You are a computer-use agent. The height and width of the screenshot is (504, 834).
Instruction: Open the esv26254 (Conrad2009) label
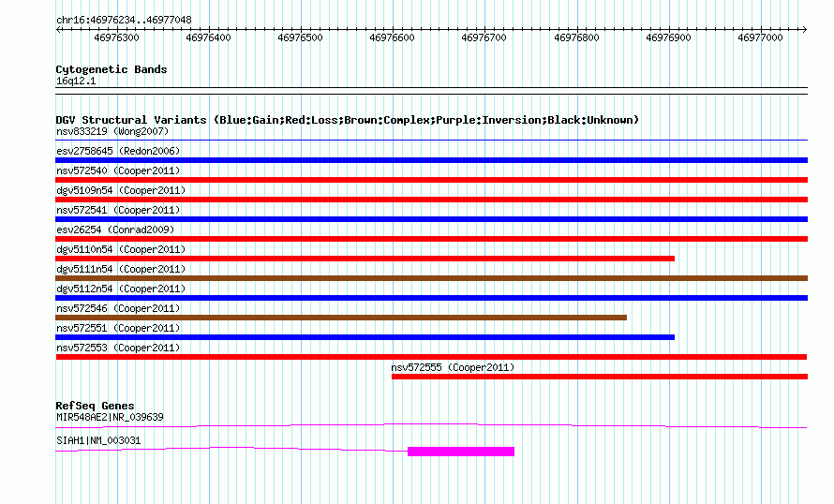pyautogui.click(x=115, y=230)
